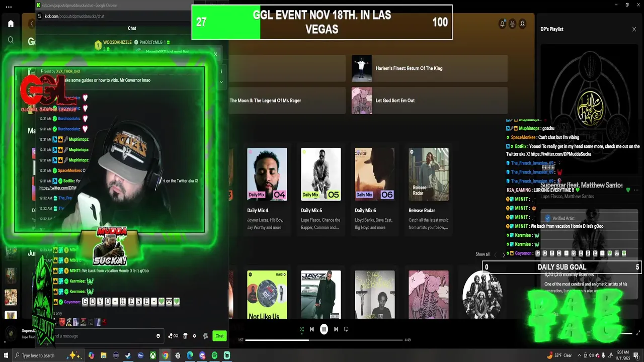Screen dimensions: 644x362
Task: Click the twitter.com link in chat
Action: (x=57, y=188)
